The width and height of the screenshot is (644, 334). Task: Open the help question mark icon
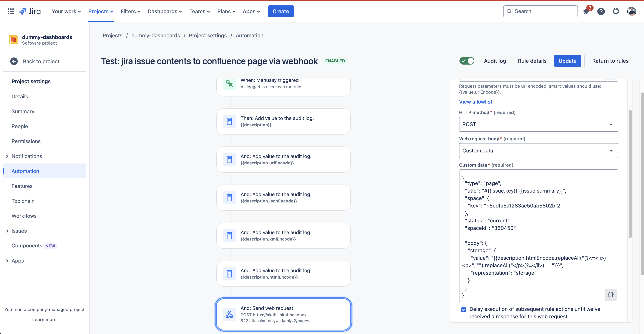coord(601,12)
